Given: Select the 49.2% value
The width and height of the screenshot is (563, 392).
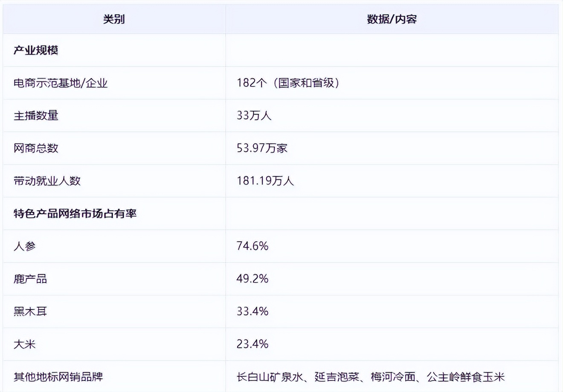Looking at the screenshot, I should click(x=252, y=279).
